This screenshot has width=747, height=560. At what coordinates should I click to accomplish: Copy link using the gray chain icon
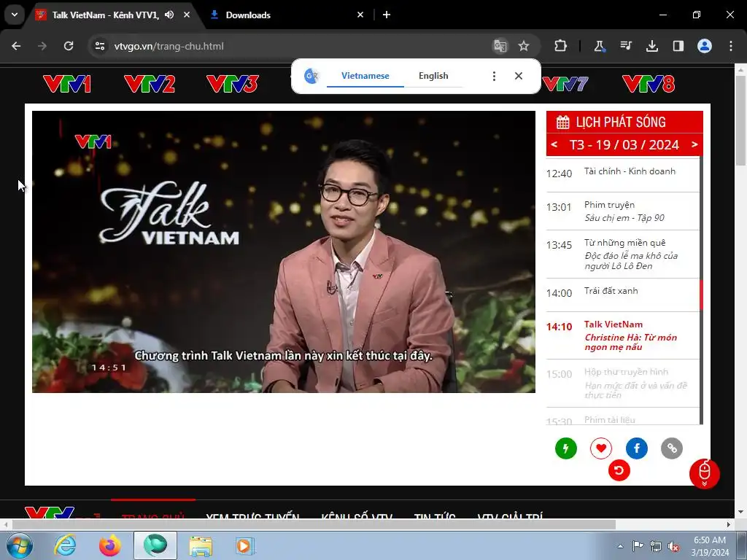tap(672, 448)
